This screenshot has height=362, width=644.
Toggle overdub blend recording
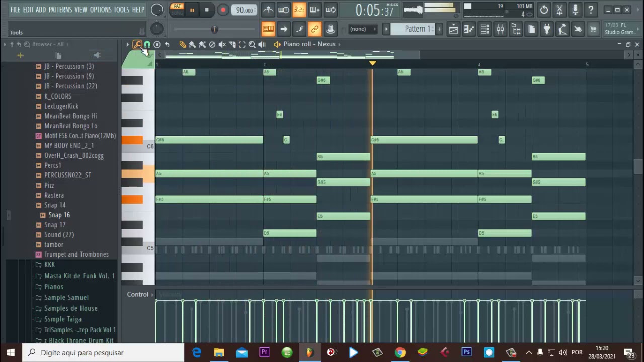click(315, 10)
